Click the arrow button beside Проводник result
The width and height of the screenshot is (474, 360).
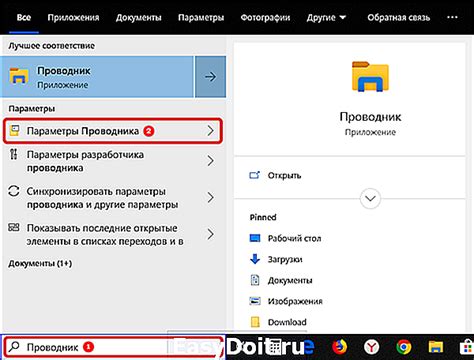click(210, 77)
